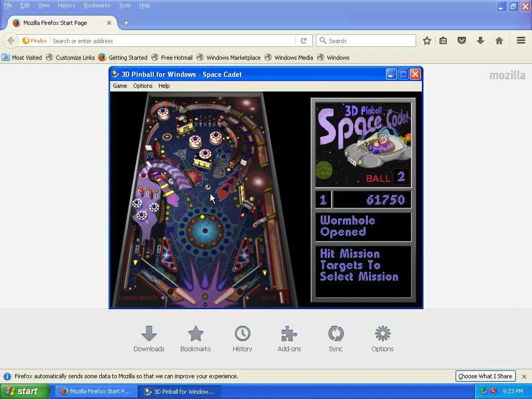Open Options gear on the start page
The width and height of the screenshot is (532, 399).
click(x=383, y=334)
